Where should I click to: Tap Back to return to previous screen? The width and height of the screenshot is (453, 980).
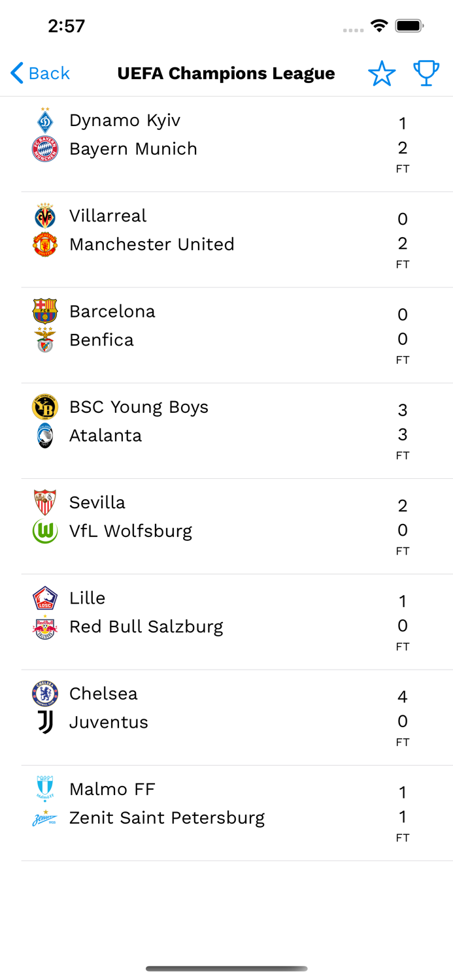pos(39,73)
